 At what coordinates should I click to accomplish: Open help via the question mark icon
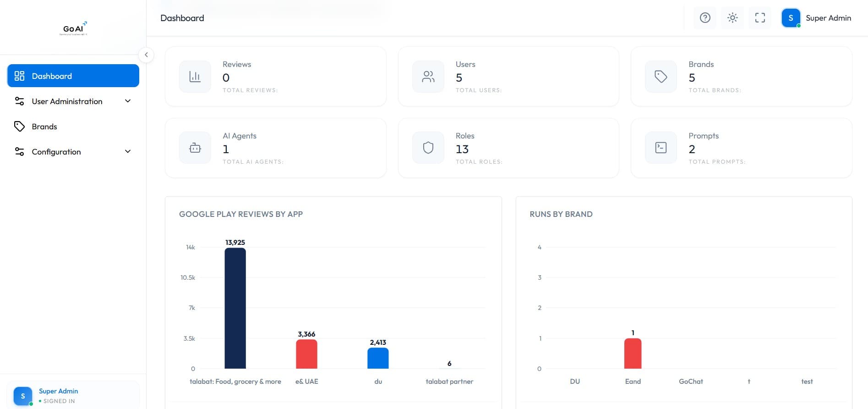pyautogui.click(x=705, y=18)
